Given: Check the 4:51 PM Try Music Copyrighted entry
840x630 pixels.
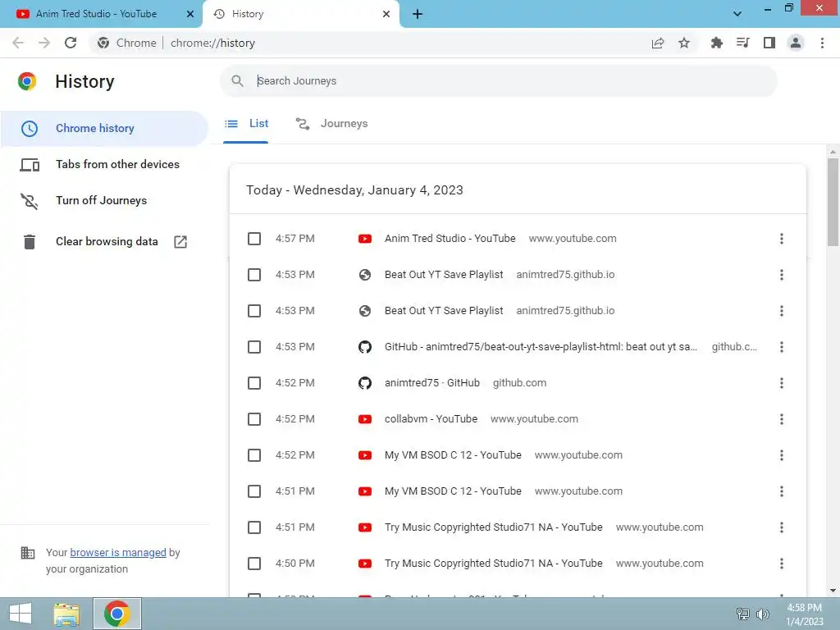Looking at the screenshot, I should [254, 527].
